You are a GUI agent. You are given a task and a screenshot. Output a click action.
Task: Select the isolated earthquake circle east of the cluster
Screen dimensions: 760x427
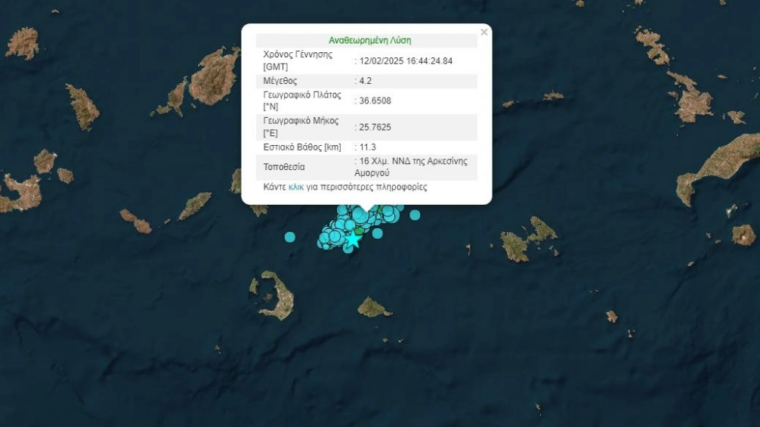[x=415, y=215]
